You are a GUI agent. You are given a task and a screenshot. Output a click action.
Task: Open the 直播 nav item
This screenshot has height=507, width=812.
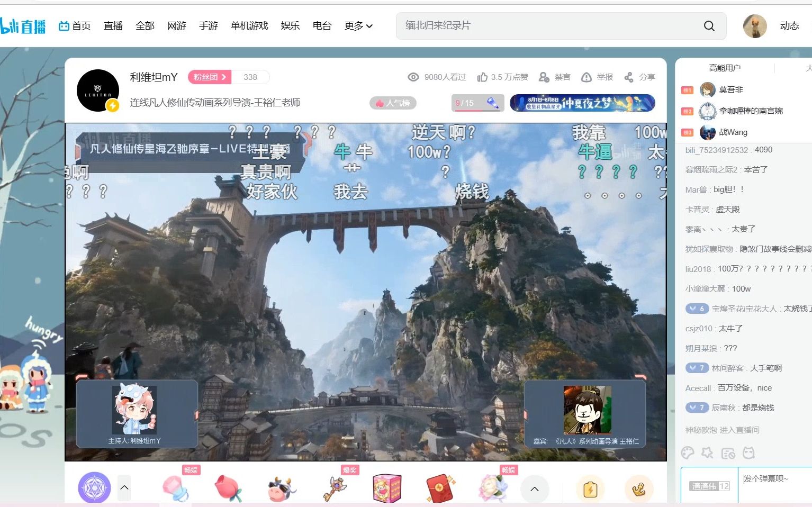[x=113, y=26]
